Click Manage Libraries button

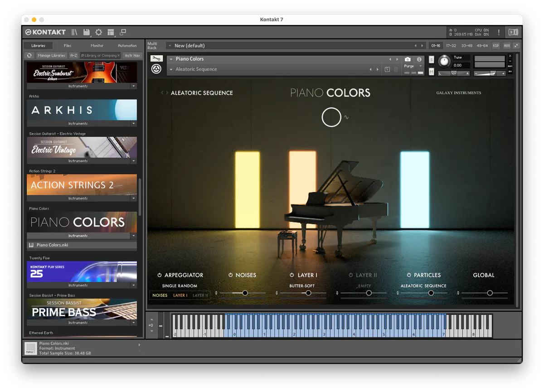point(51,55)
